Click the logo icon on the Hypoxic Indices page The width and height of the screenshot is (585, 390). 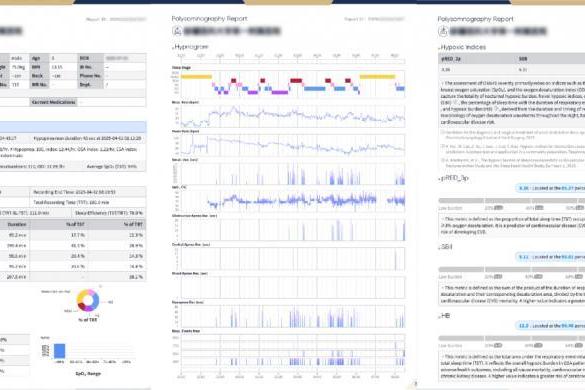(x=443, y=31)
